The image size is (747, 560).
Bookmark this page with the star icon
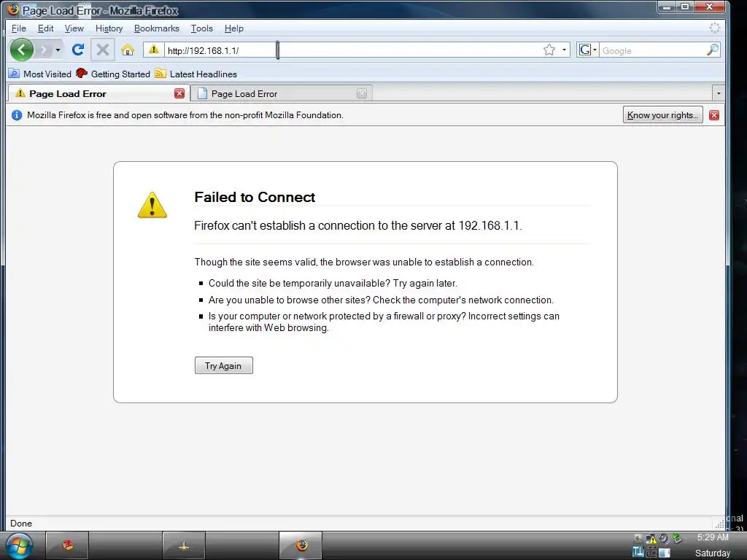[549, 50]
